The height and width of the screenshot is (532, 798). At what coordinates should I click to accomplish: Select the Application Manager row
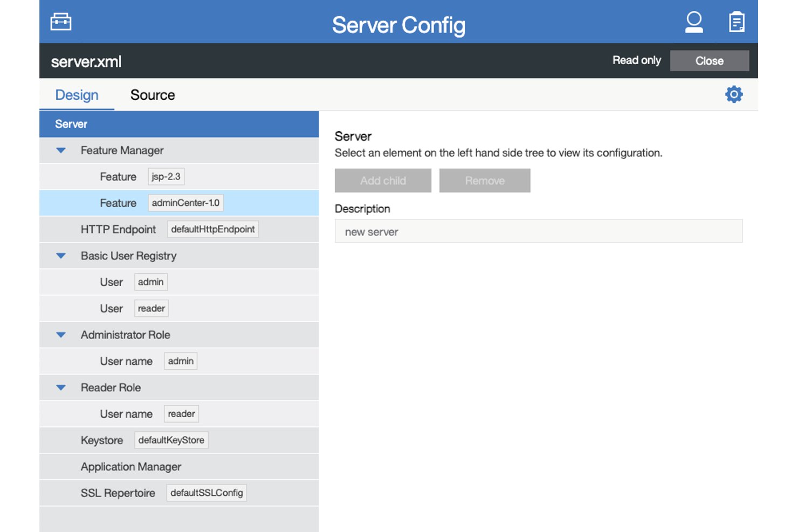(179, 467)
